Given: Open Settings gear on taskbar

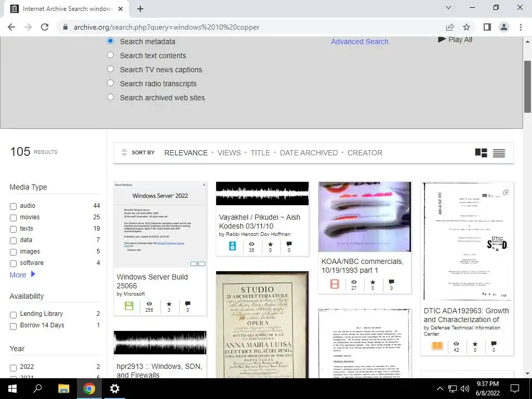Looking at the screenshot, I should point(115,389).
